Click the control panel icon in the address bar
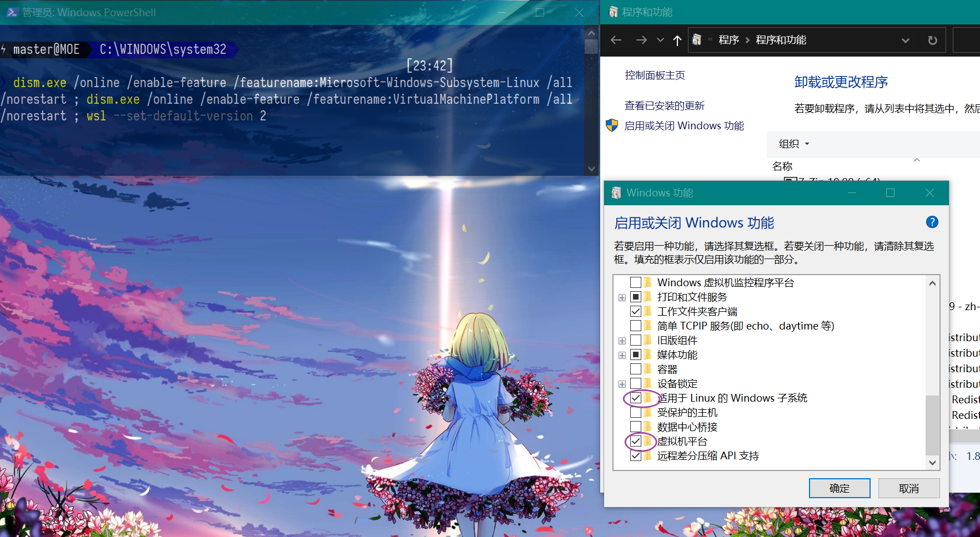The image size is (980, 537). 697,39
